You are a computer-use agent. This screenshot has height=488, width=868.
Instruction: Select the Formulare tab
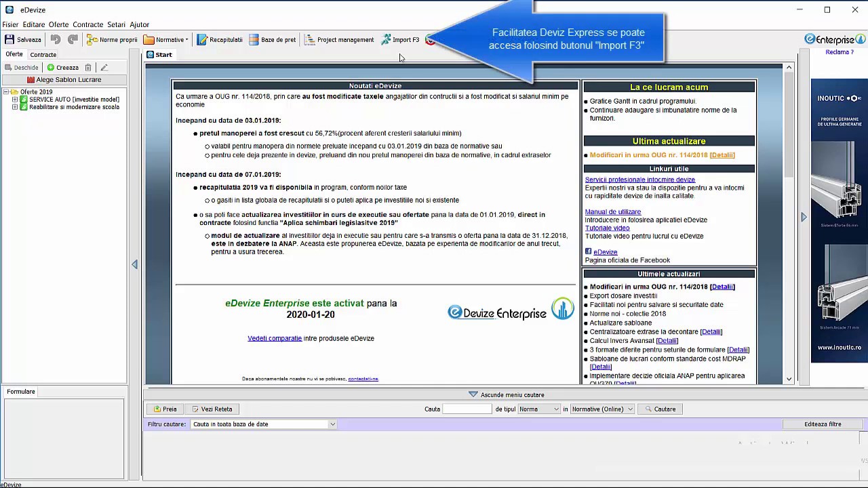tap(21, 392)
